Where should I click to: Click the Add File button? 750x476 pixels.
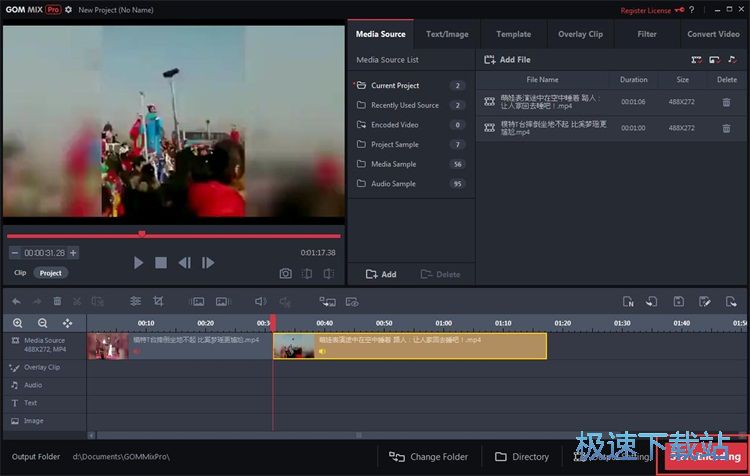pos(508,60)
